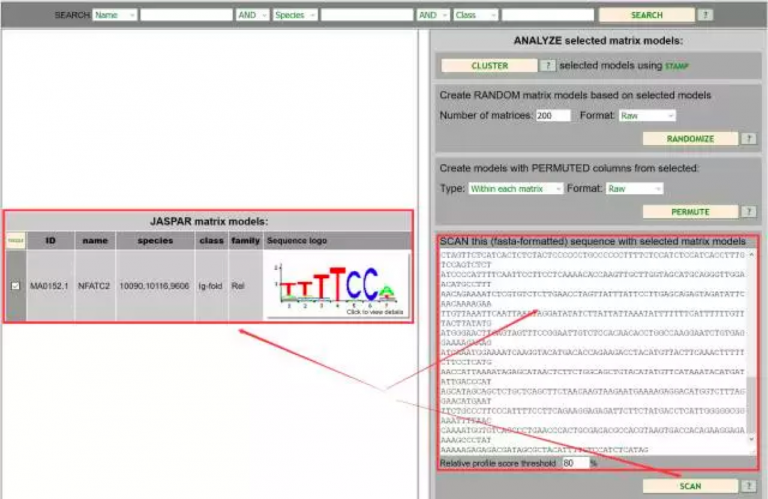Select the NFATC2 name cell
768x499 pixels.
pyautogui.click(x=94, y=286)
